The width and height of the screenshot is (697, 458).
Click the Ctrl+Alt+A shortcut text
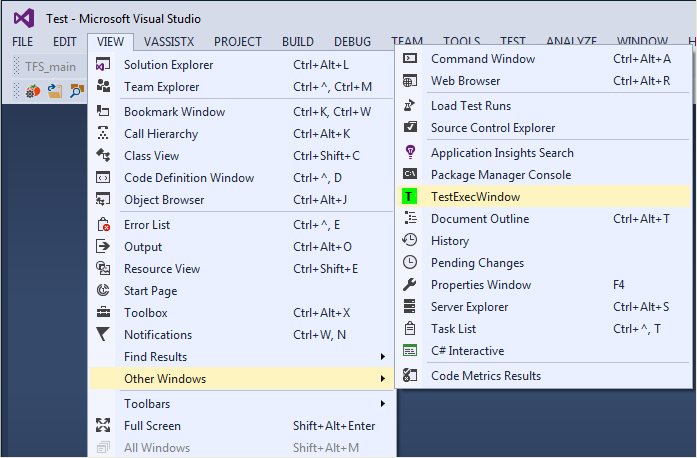[x=642, y=59]
